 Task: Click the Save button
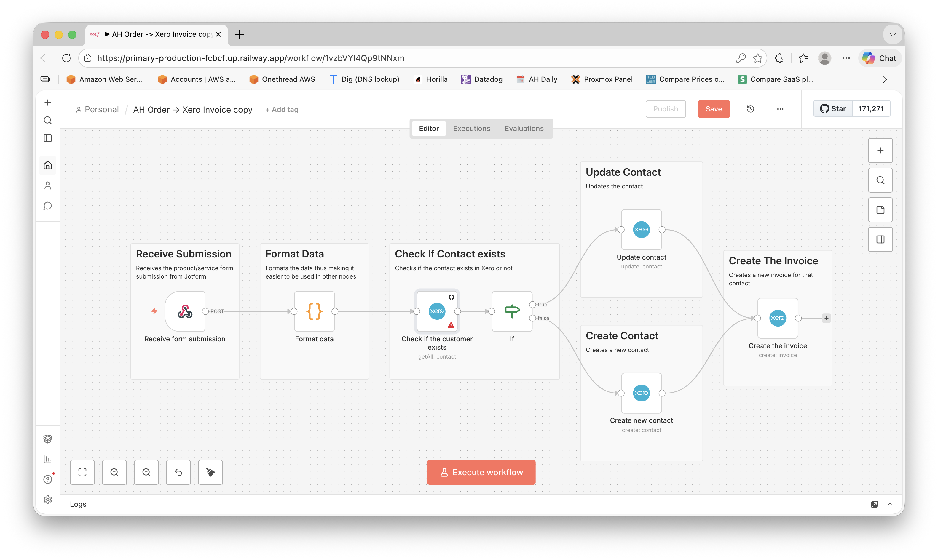coord(713,109)
